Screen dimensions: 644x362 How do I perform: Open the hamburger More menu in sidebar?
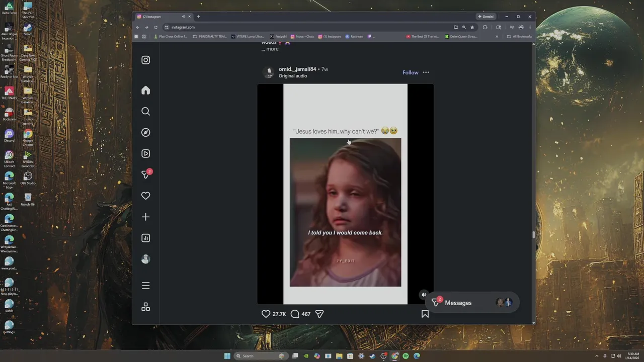pos(145,286)
